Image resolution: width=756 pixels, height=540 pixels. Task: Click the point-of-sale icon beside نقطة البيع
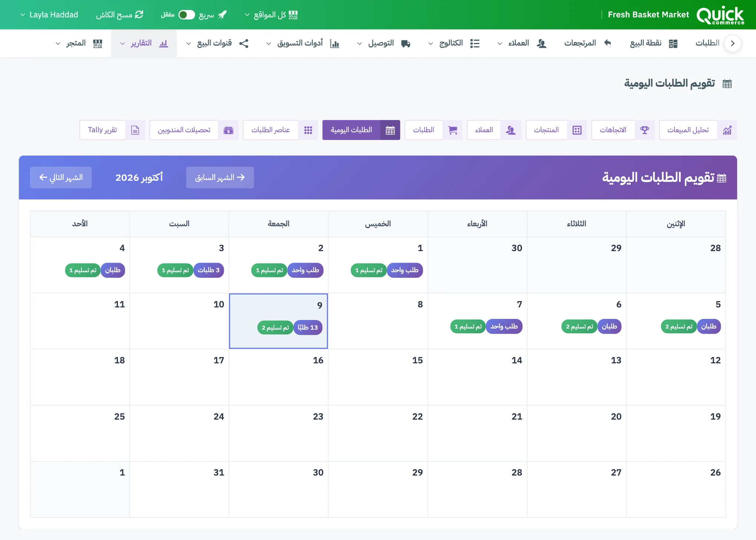pos(673,43)
